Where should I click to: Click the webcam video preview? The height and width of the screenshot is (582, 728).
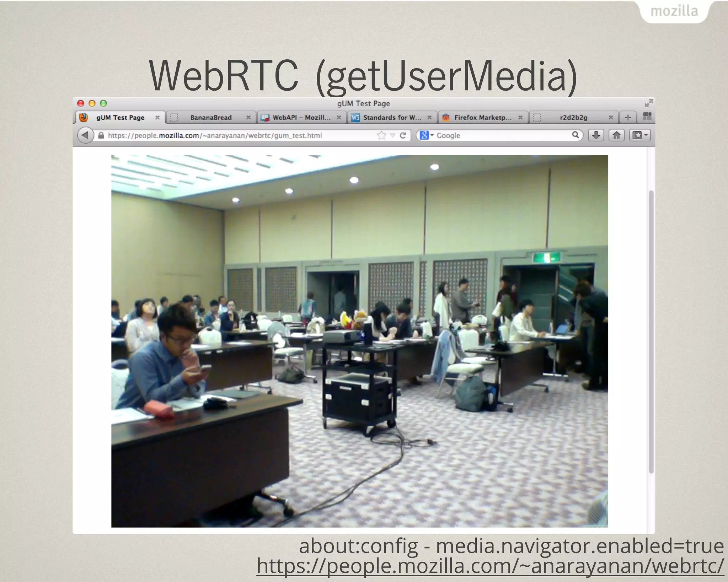tap(359, 341)
